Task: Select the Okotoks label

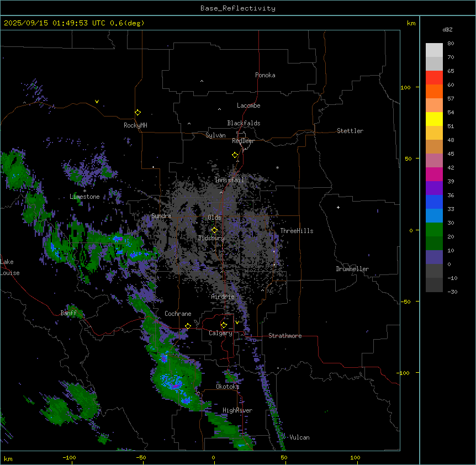Action: tap(228, 387)
